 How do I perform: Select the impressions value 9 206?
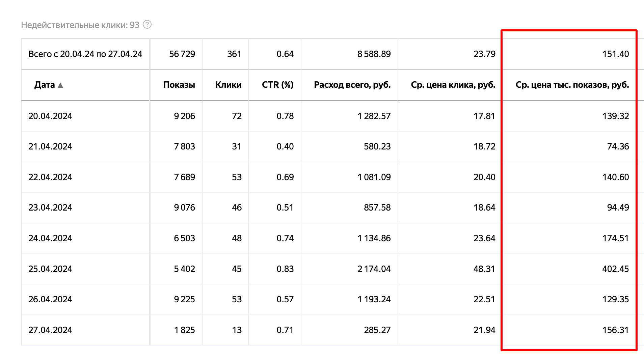[184, 116]
